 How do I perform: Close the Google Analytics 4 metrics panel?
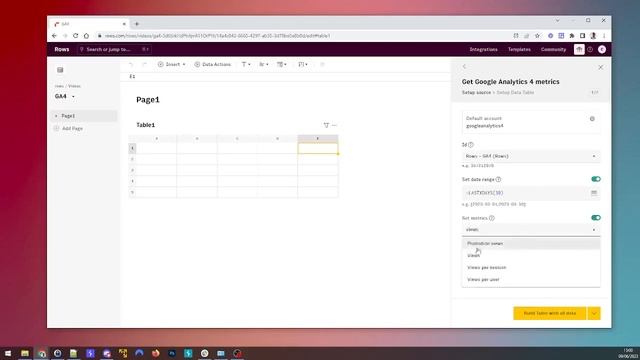[600, 67]
